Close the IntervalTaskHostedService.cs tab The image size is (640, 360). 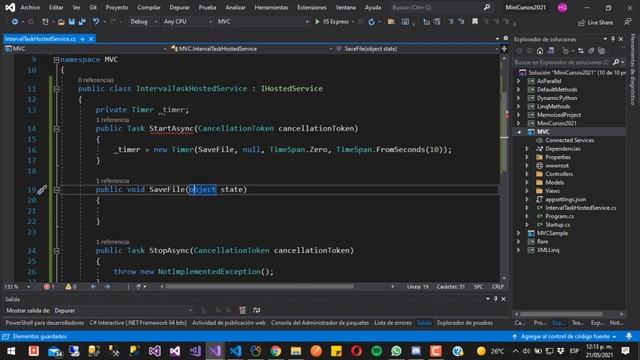coord(91,39)
